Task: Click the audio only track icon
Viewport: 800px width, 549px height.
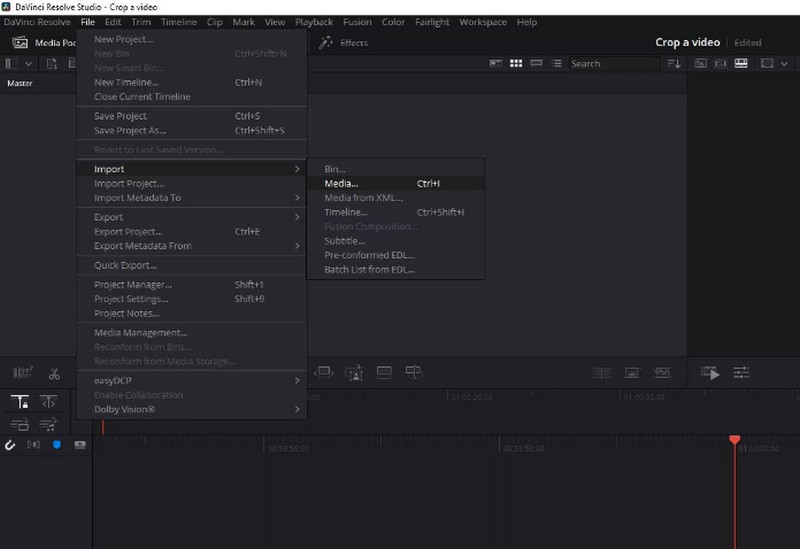Action: coord(48,425)
